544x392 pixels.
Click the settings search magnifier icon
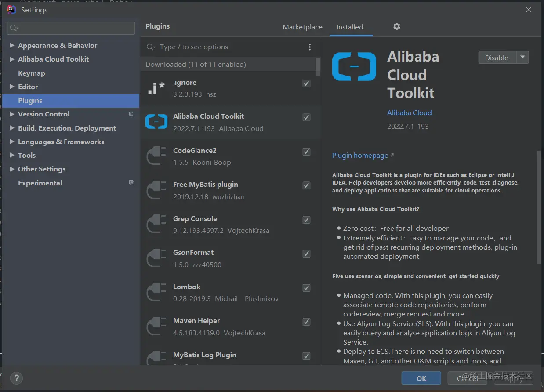[14, 28]
